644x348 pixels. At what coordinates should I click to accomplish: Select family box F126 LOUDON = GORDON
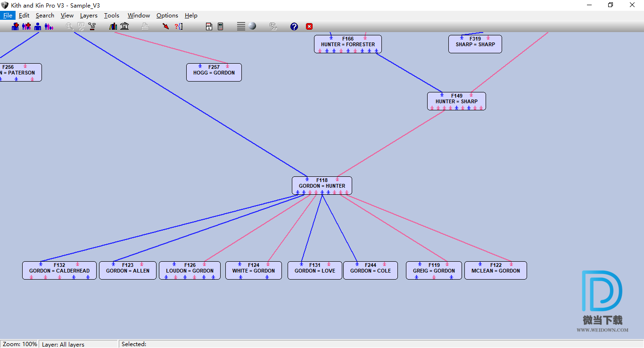coord(190,271)
